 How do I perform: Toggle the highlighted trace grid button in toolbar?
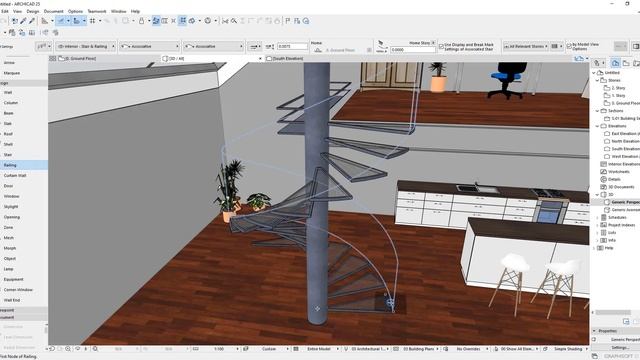coord(182,21)
